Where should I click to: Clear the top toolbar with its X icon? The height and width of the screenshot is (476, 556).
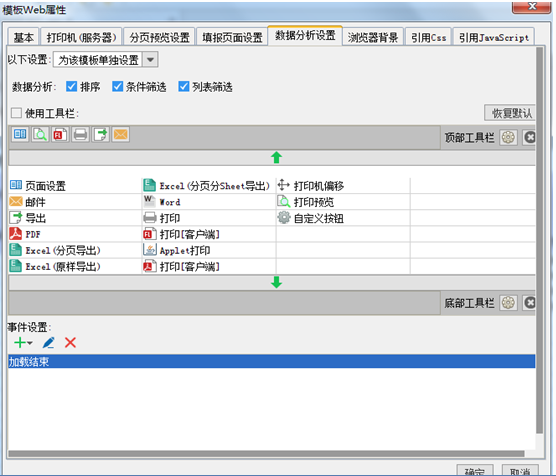(529, 137)
